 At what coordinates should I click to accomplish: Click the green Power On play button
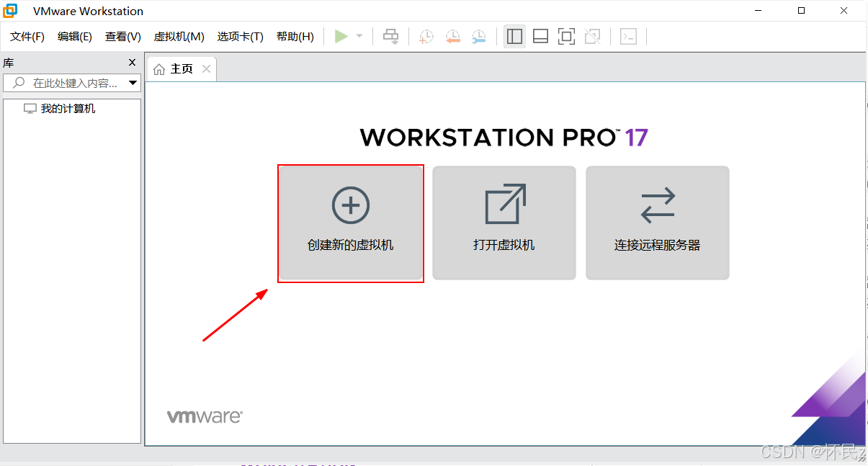tap(341, 36)
